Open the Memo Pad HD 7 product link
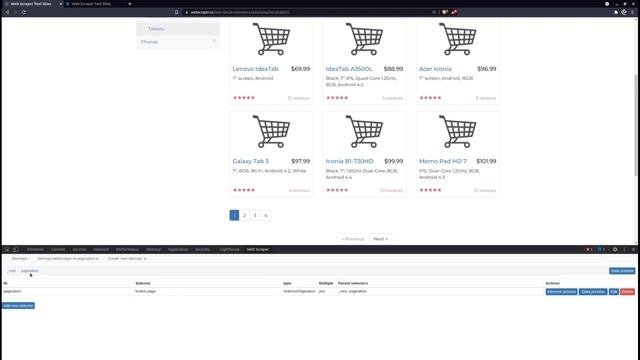Screen dimensions: 640x360 tap(443, 161)
